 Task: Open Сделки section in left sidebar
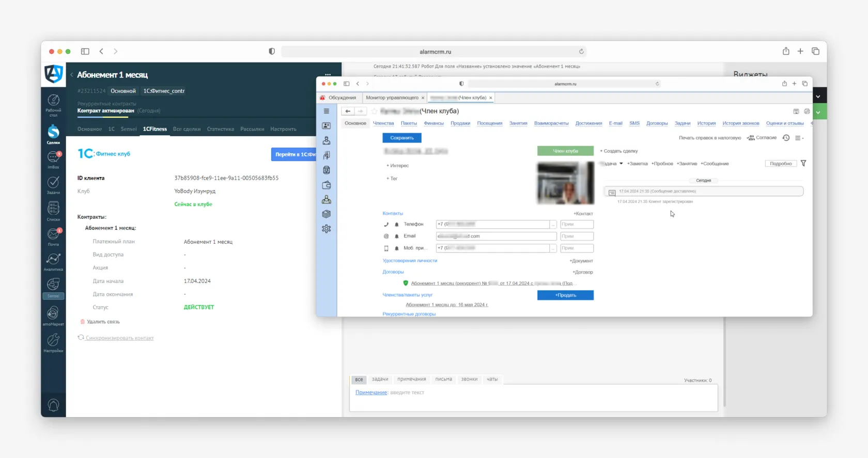pyautogui.click(x=53, y=134)
